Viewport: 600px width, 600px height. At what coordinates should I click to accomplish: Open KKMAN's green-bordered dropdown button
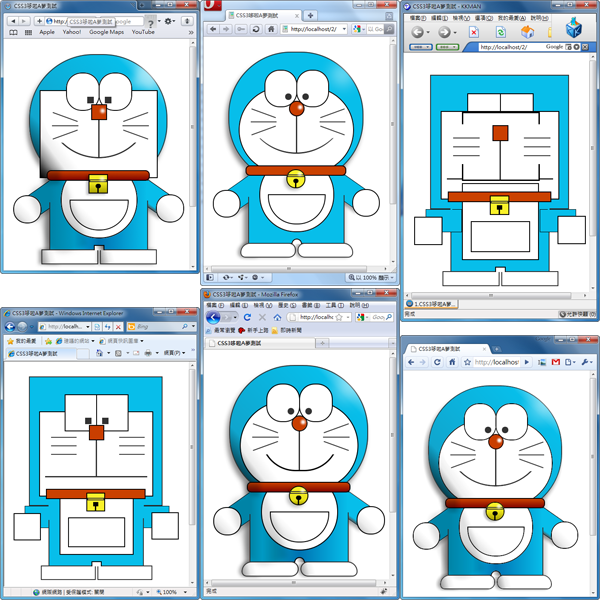pos(447,47)
